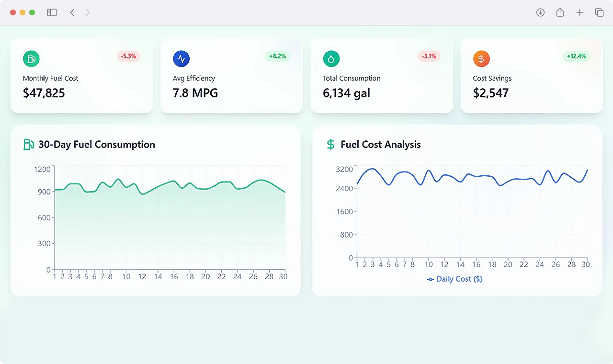Click the +8.2% change badge
The width and height of the screenshot is (613, 364).
278,56
